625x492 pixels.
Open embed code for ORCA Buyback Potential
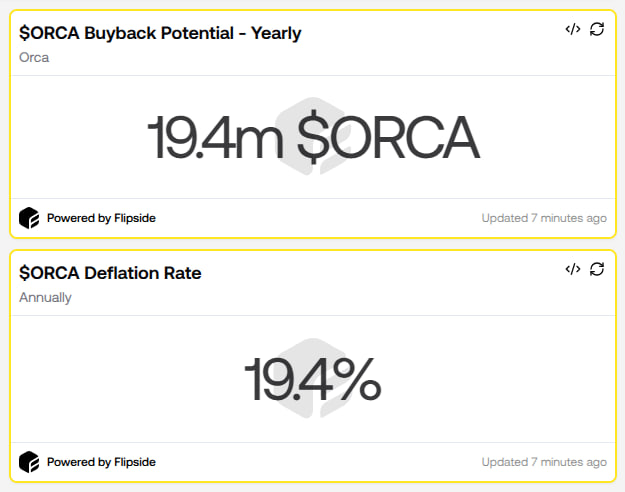click(x=572, y=29)
